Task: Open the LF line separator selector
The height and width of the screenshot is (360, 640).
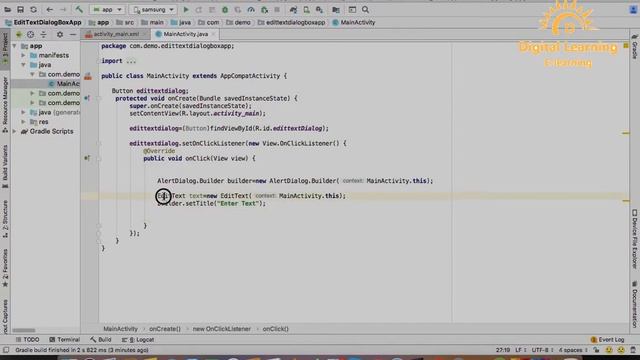Action: click(520, 350)
